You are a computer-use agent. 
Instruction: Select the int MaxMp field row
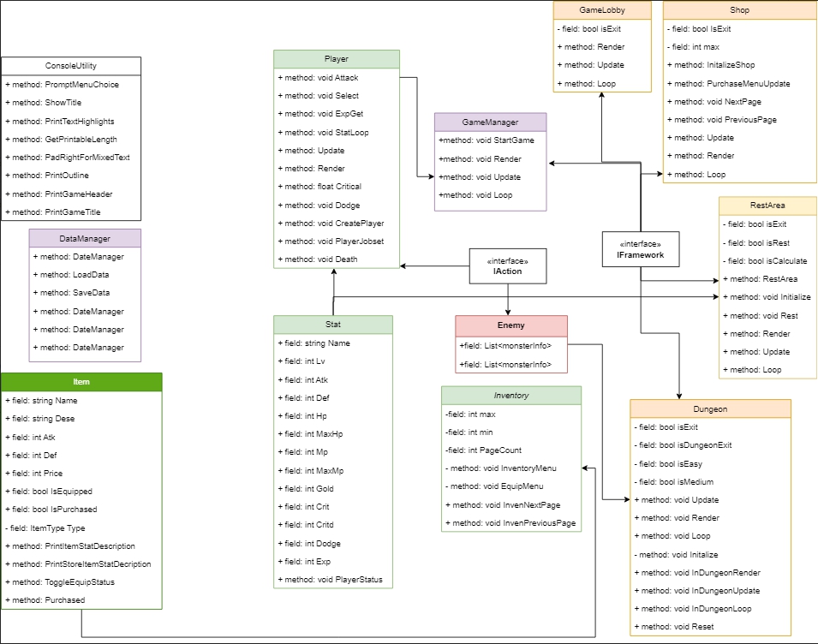(333, 471)
